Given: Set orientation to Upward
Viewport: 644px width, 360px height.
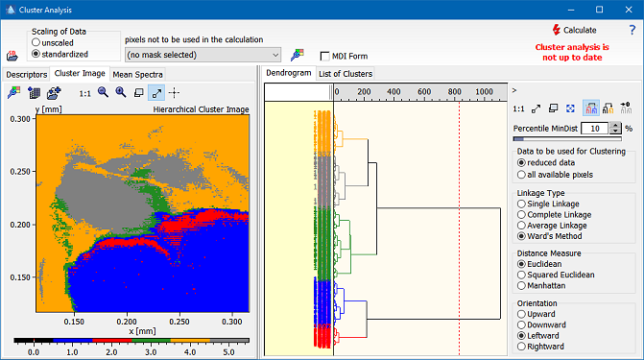Looking at the screenshot, I should (x=537, y=314).
